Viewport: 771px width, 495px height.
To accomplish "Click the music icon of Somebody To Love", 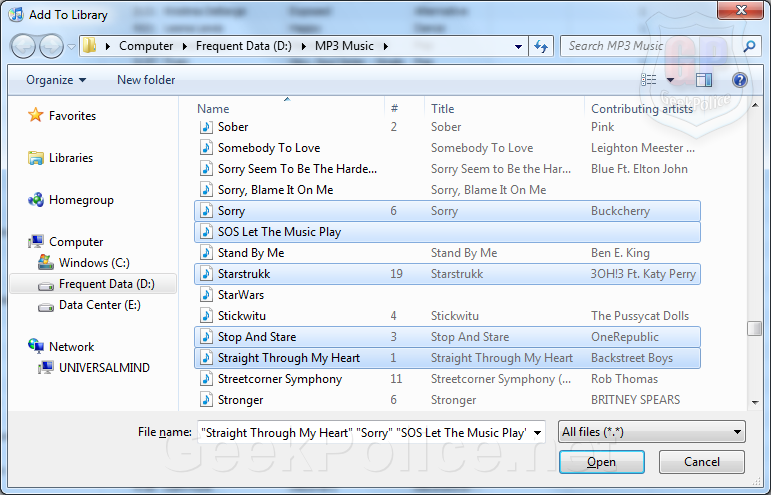I will click(x=207, y=147).
